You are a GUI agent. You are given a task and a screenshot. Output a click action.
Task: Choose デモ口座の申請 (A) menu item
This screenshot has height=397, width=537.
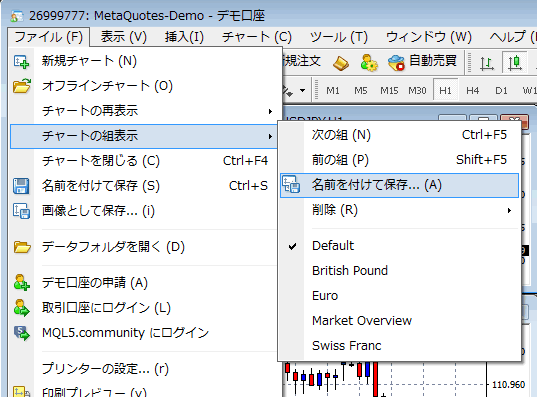143,283
